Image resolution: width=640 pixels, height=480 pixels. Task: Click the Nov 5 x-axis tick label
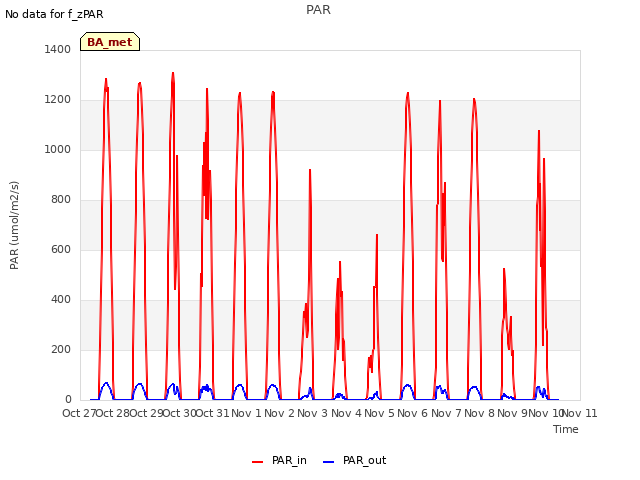[x=380, y=413]
